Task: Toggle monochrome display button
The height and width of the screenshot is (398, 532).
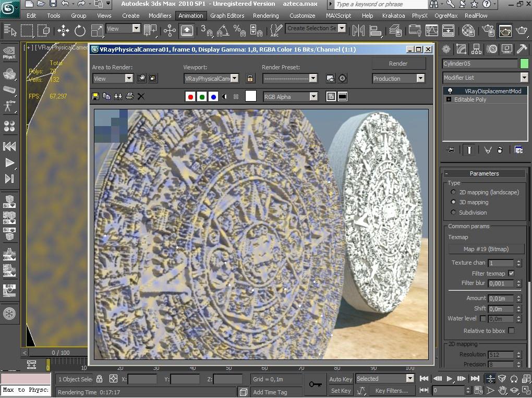Action: pyautogui.click(x=236, y=97)
